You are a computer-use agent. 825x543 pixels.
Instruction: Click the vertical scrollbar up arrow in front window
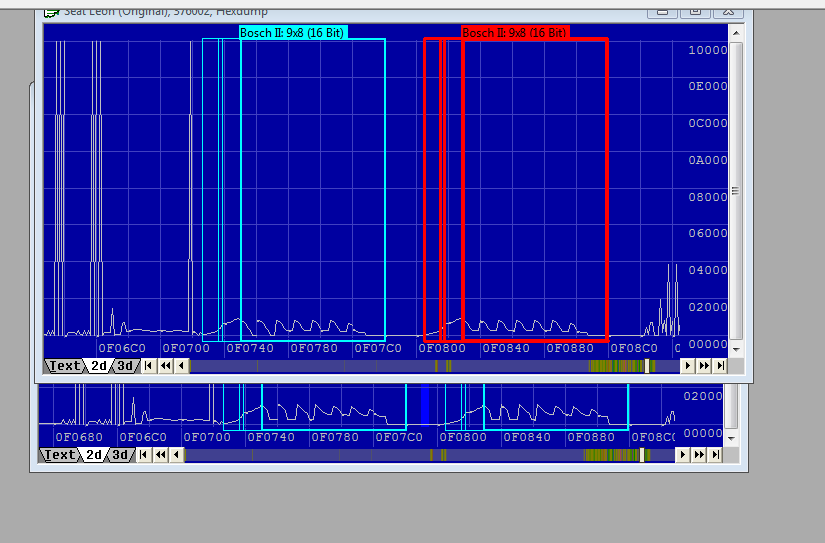point(736,33)
